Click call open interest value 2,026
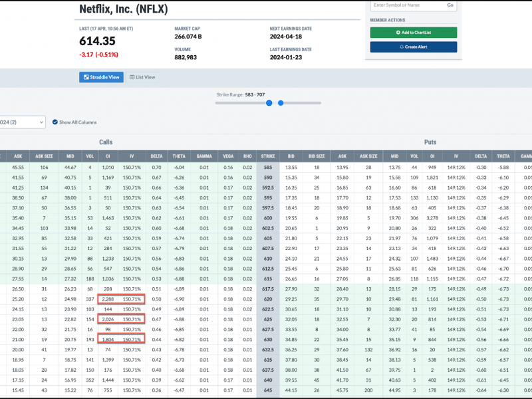Image resolution: width=532 pixels, height=399 pixels. (x=108, y=319)
